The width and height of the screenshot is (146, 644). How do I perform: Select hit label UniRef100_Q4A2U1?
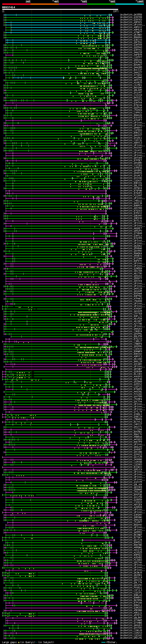[x=131, y=60]
